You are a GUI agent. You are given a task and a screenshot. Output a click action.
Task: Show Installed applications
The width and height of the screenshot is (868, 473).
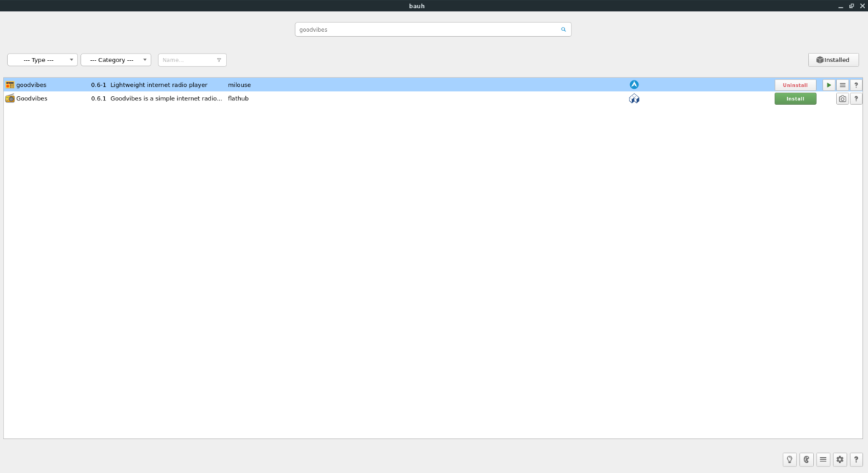point(833,60)
